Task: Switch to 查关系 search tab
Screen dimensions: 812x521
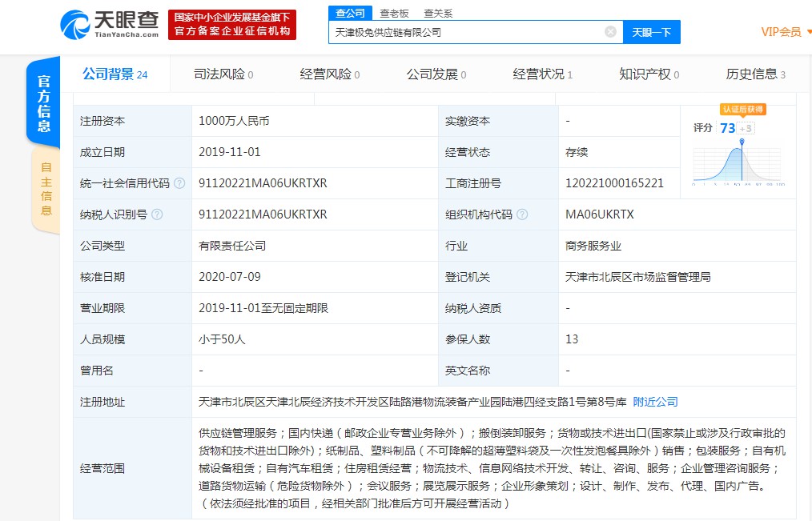Action: tap(438, 14)
